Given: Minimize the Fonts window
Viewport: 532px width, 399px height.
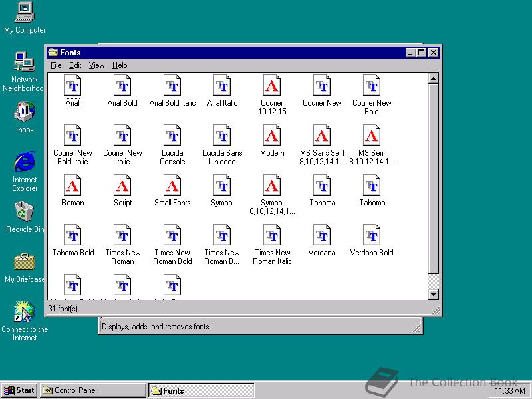Looking at the screenshot, I should [x=410, y=53].
